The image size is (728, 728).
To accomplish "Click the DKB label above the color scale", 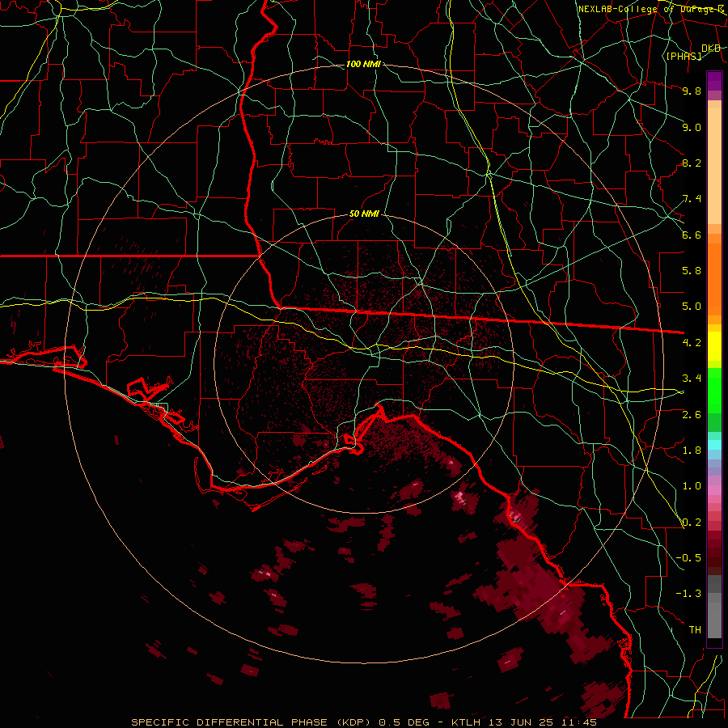I will [x=711, y=49].
